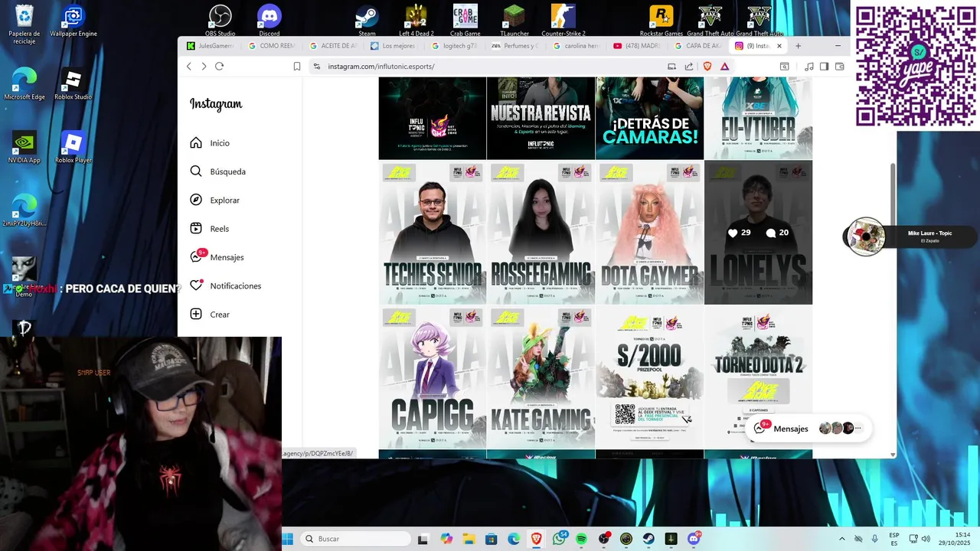Open the DOTA GAYMER post

pos(649,233)
